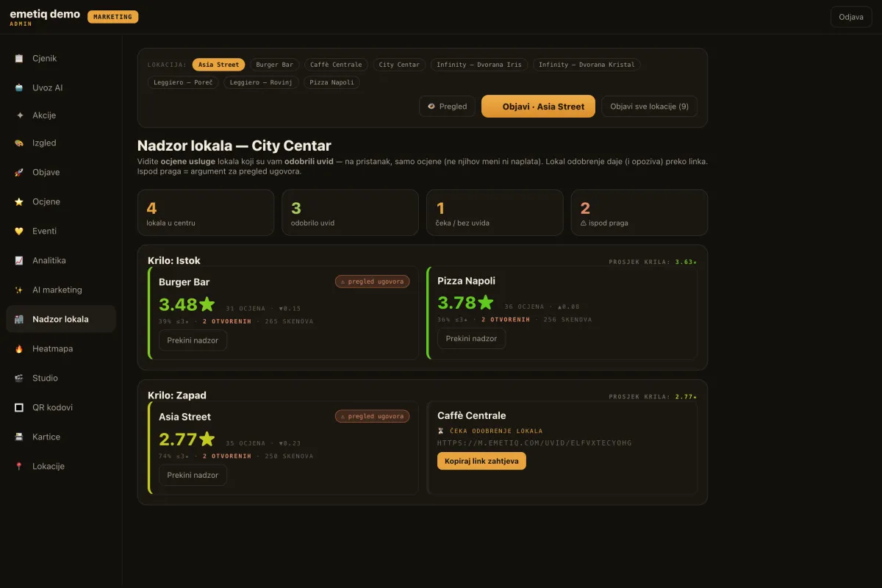Open the Akcije page
882x588 pixels.
(x=61, y=115)
